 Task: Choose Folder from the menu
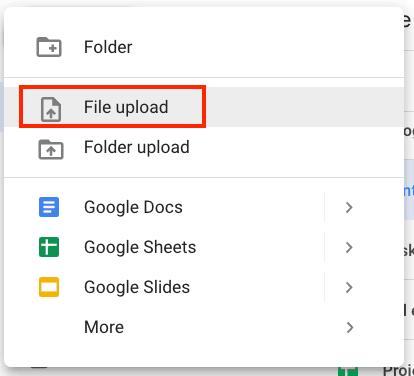point(204,47)
